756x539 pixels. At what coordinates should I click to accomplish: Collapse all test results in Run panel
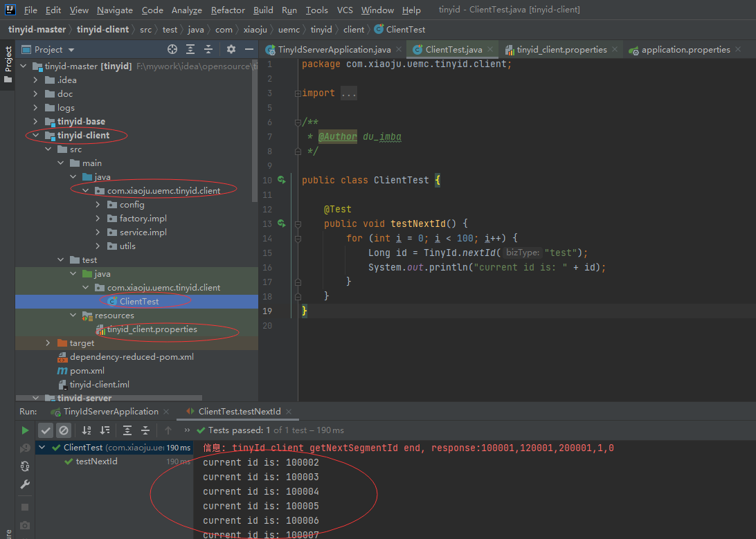point(145,430)
